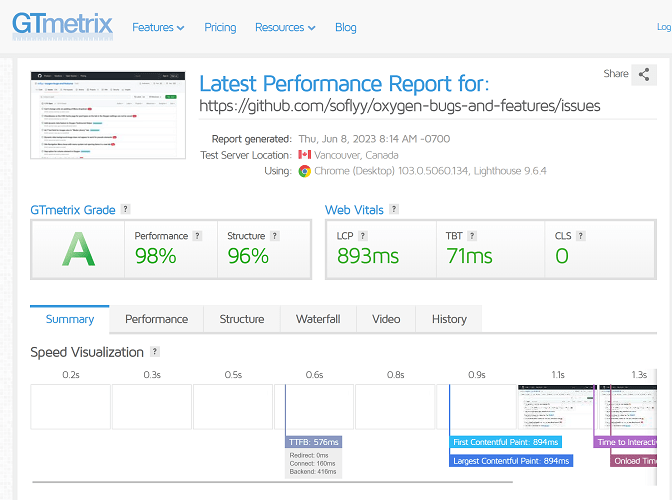The height and width of the screenshot is (500, 672).
Task: Click the GTmetrix logo
Action: pyautogui.click(x=63, y=26)
